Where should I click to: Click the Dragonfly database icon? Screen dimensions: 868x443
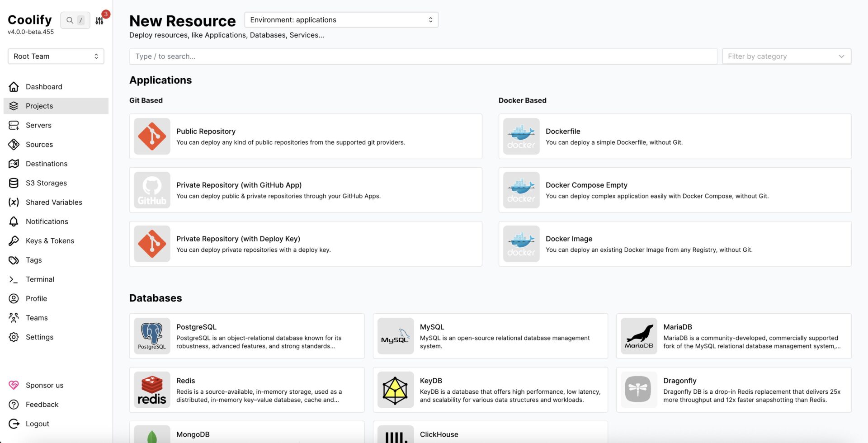639,389
